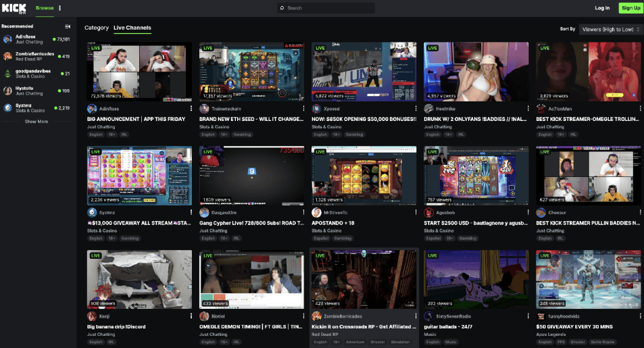Click the Syztmz avatar in the Recommended sidebar
Screen dimensions: 644x348
[x=7, y=108]
